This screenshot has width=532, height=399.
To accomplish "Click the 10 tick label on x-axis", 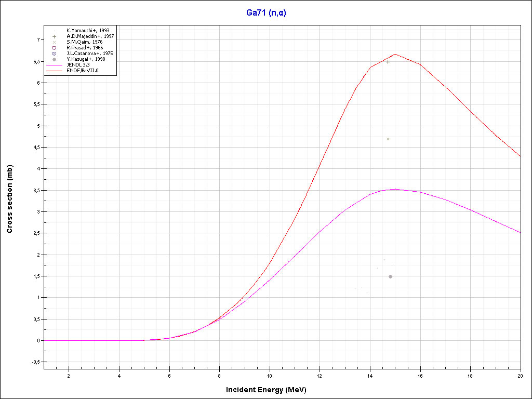I will (269, 376).
